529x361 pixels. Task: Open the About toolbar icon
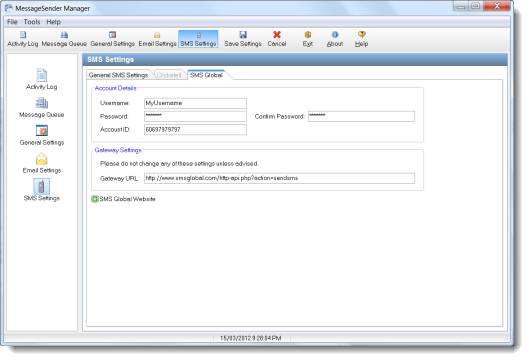(335, 35)
